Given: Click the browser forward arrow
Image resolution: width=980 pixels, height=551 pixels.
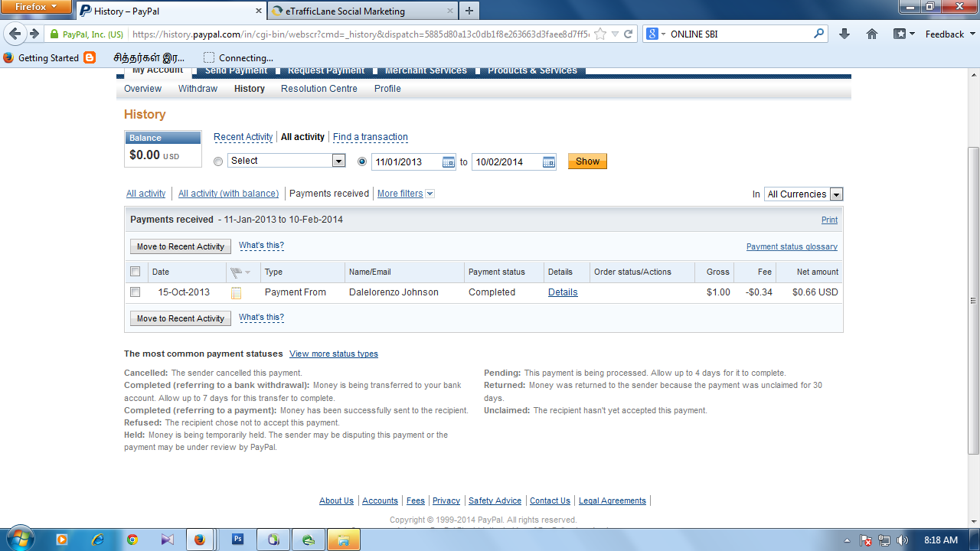Looking at the screenshot, I should point(34,34).
